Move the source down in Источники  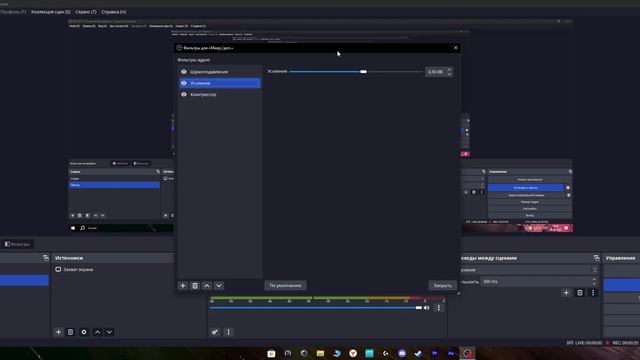coord(109,332)
